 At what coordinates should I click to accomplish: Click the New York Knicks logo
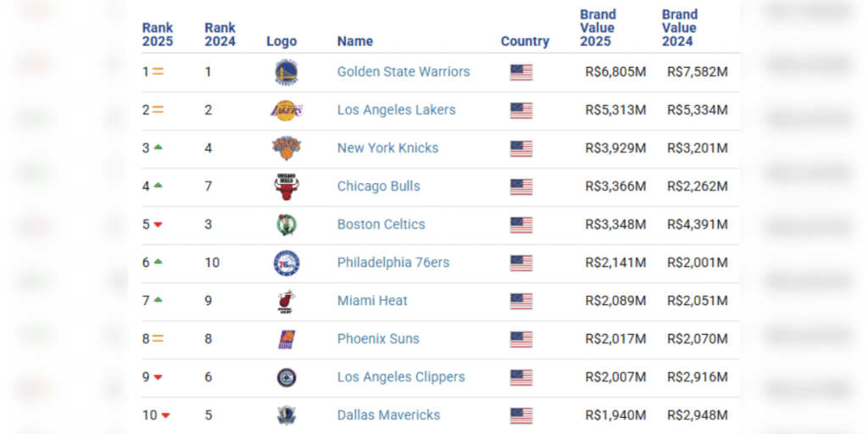(x=286, y=148)
